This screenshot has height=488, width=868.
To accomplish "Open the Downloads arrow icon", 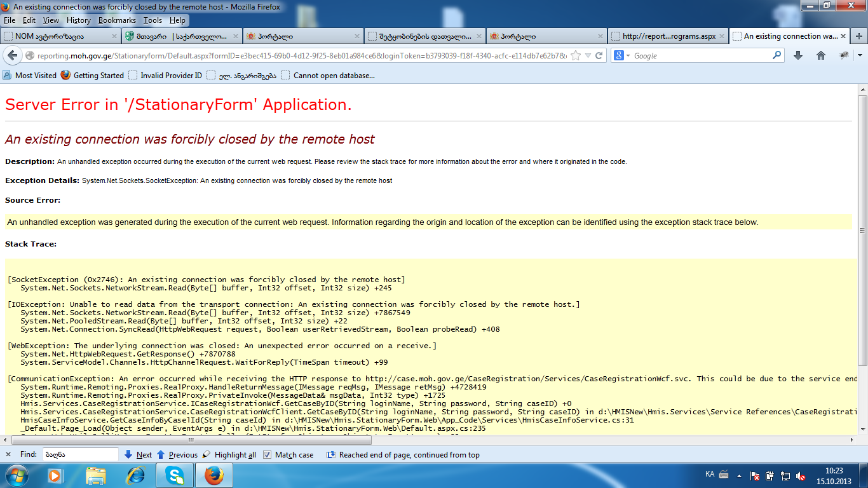I will point(798,56).
